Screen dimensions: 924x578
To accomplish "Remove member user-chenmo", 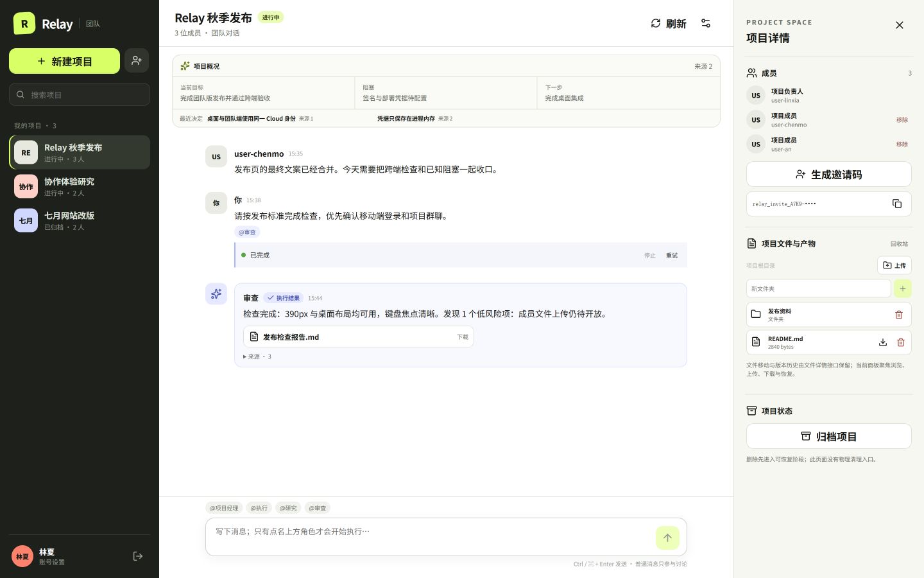I will click(902, 119).
